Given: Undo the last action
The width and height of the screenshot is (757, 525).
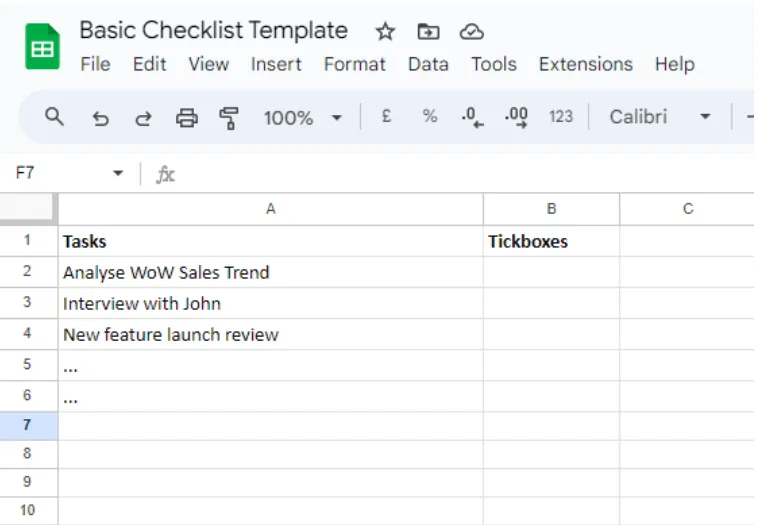Looking at the screenshot, I should (100, 118).
